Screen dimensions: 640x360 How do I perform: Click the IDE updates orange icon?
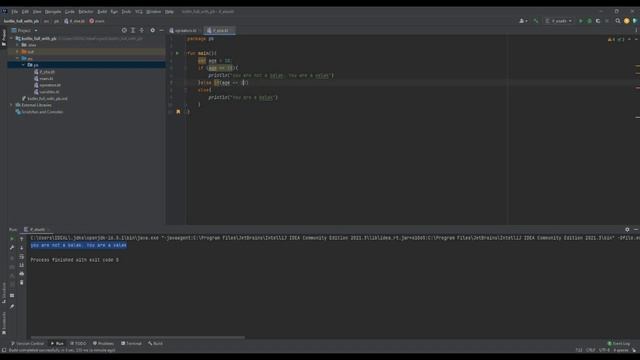pos(627,21)
